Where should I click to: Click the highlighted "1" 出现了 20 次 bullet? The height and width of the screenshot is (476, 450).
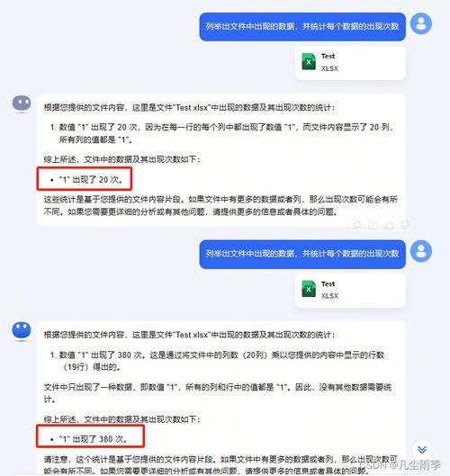pos(85,180)
